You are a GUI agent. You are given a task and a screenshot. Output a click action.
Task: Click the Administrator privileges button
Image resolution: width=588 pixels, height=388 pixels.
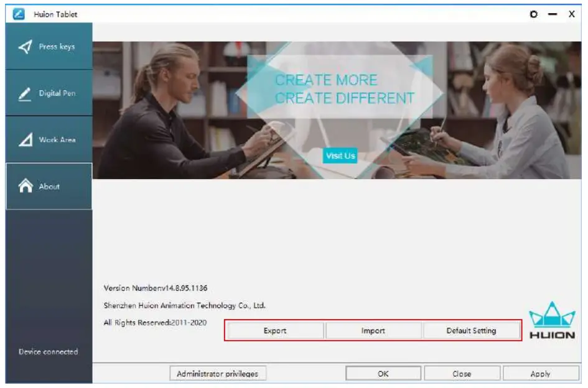coord(218,374)
